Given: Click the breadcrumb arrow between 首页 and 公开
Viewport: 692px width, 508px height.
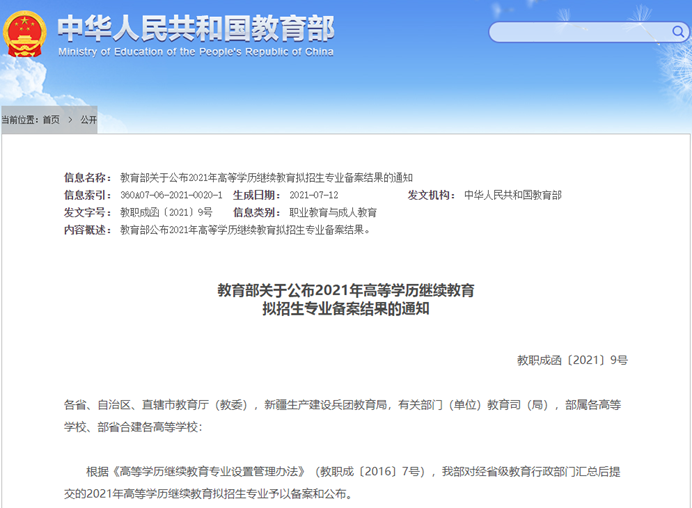Looking at the screenshot, I should point(69,120).
